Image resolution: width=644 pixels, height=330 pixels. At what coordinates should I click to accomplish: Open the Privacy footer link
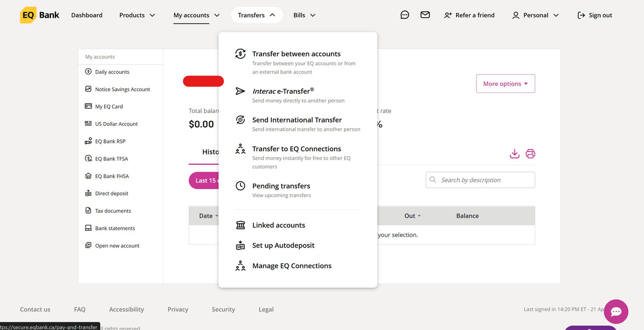tap(178, 309)
